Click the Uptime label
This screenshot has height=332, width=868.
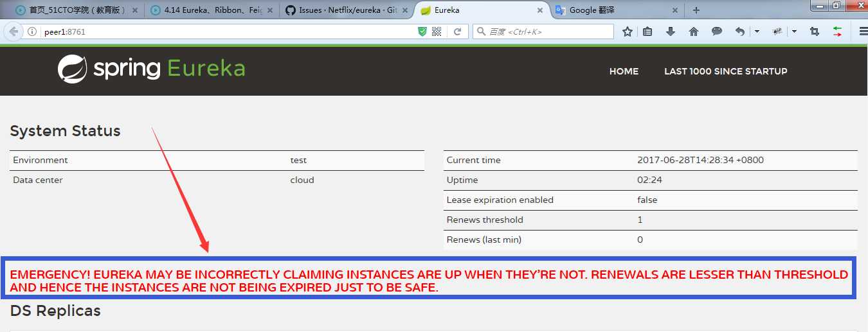pyautogui.click(x=462, y=180)
